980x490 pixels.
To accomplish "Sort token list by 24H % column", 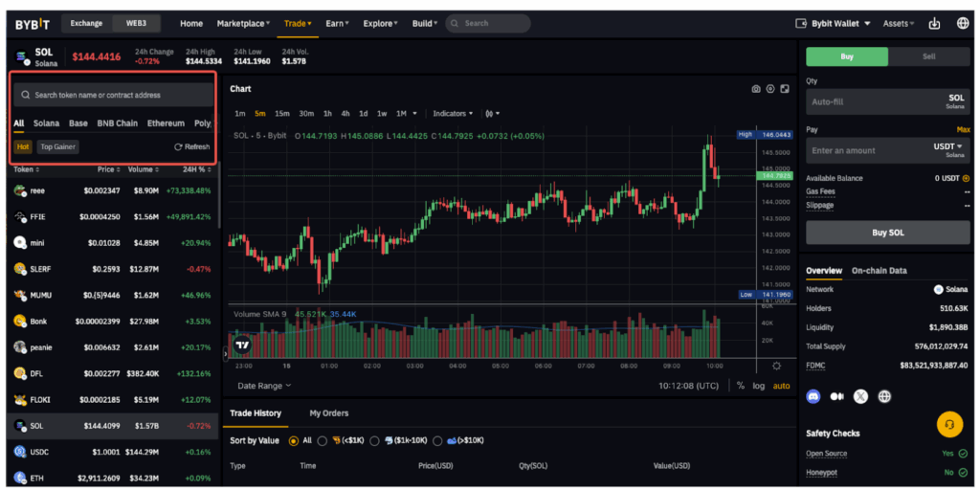I will (x=195, y=169).
